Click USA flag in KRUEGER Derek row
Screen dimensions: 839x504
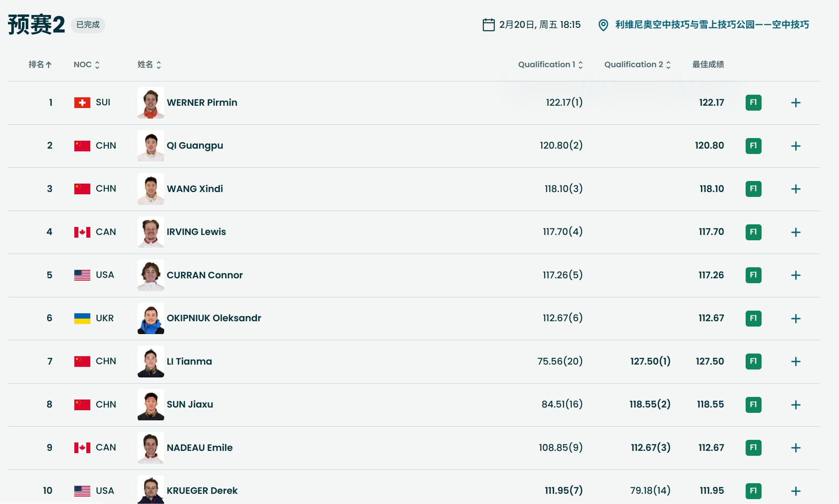pos(82,491)
